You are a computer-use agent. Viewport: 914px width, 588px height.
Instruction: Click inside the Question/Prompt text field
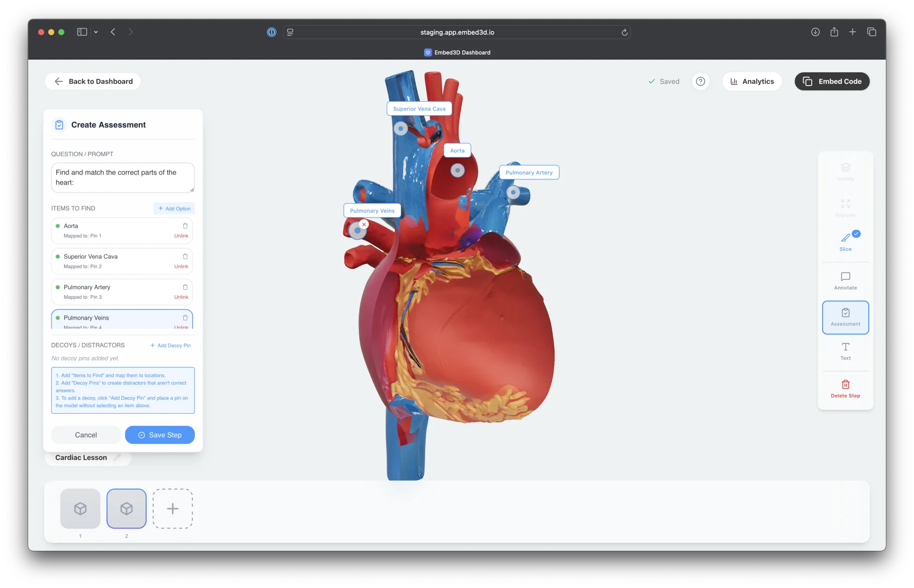(122, 177)
